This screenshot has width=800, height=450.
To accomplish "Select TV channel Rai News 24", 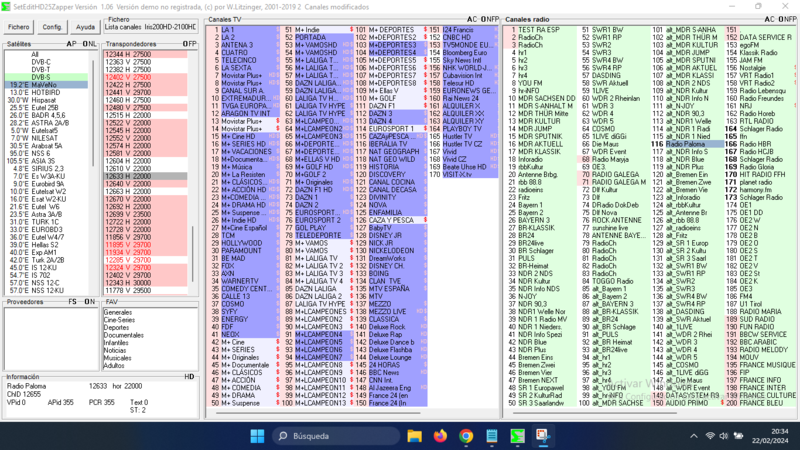I will (463, 98).
